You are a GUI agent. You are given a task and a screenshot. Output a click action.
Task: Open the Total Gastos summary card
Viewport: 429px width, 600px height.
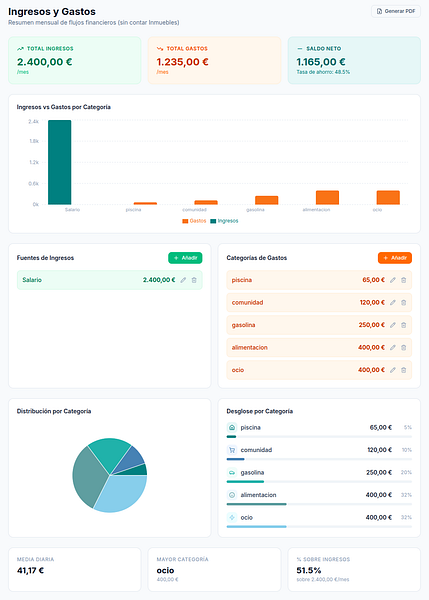[214, 60]
